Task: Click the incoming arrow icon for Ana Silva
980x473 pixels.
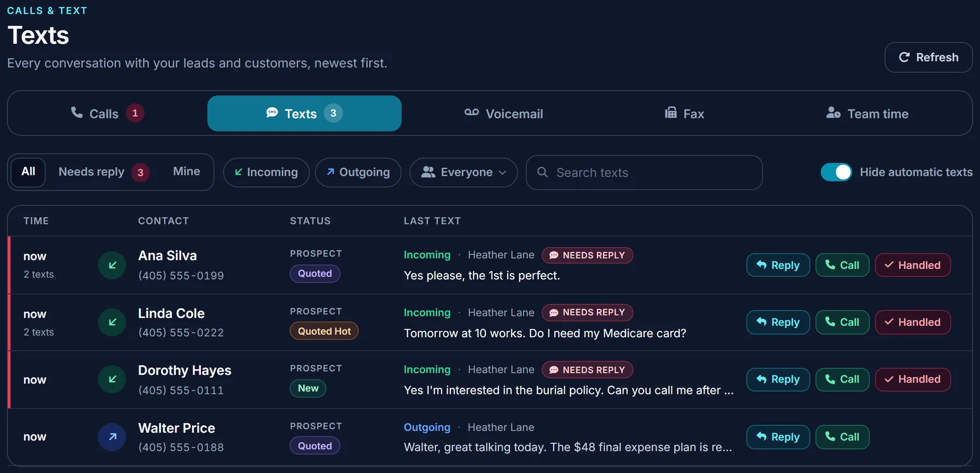Action: pyautogui.click(x=112, y=265)
